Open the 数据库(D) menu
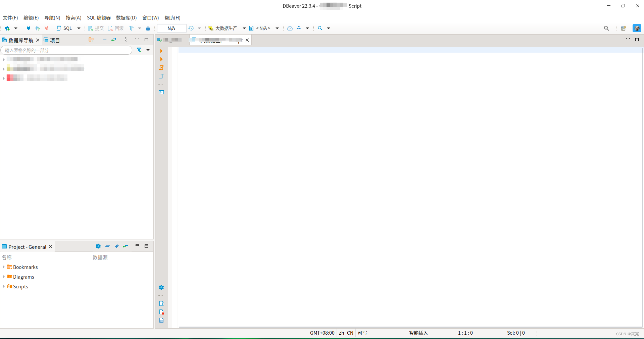644x339 pixels. coord(126,18)
